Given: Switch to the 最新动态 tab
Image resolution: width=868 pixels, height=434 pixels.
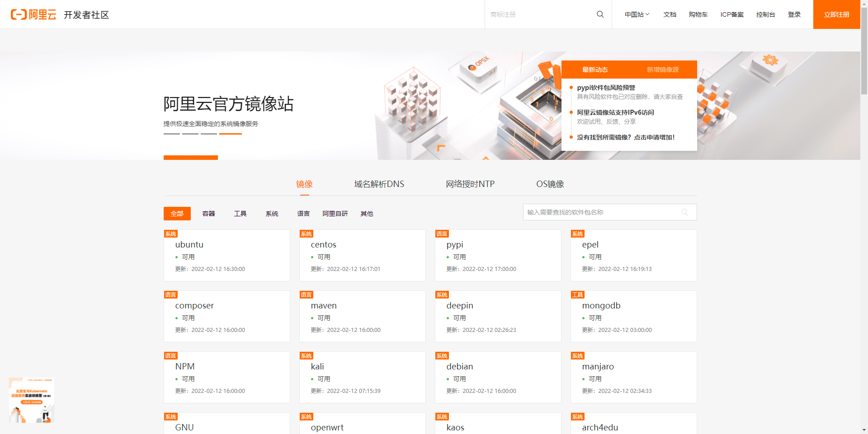Looking at the screenshot, I should coord(595,70).
